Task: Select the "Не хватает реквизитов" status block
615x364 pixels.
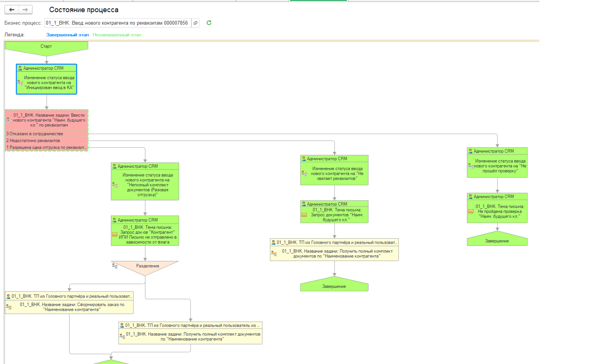Action: point(334,170)
